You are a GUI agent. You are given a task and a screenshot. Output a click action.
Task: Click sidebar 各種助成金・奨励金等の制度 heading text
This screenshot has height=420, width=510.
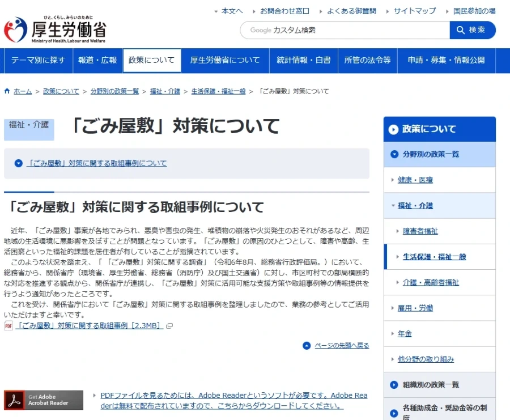click(x=445, y=412)
